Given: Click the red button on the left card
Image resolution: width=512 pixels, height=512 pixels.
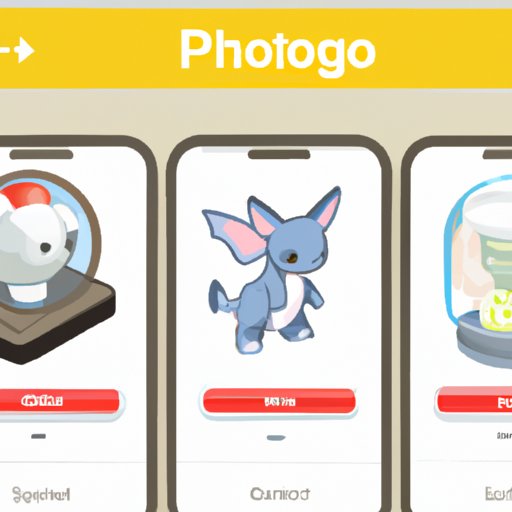Looking at the screenshot, I should coord(59,401).
